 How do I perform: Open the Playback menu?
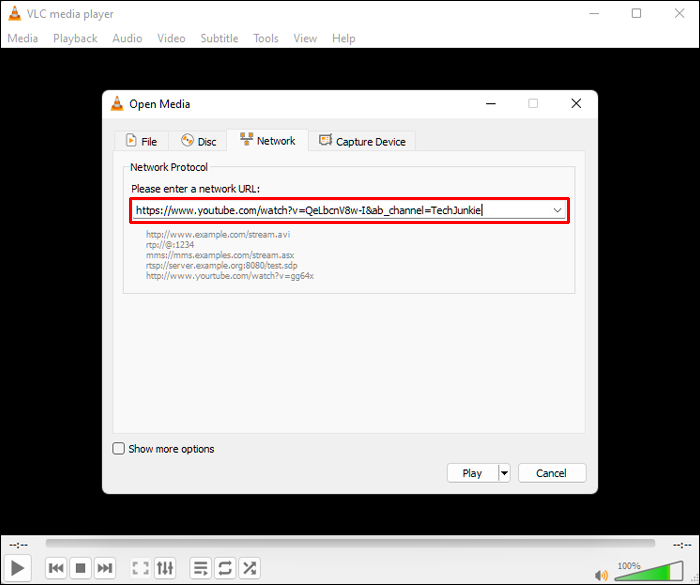75,38
